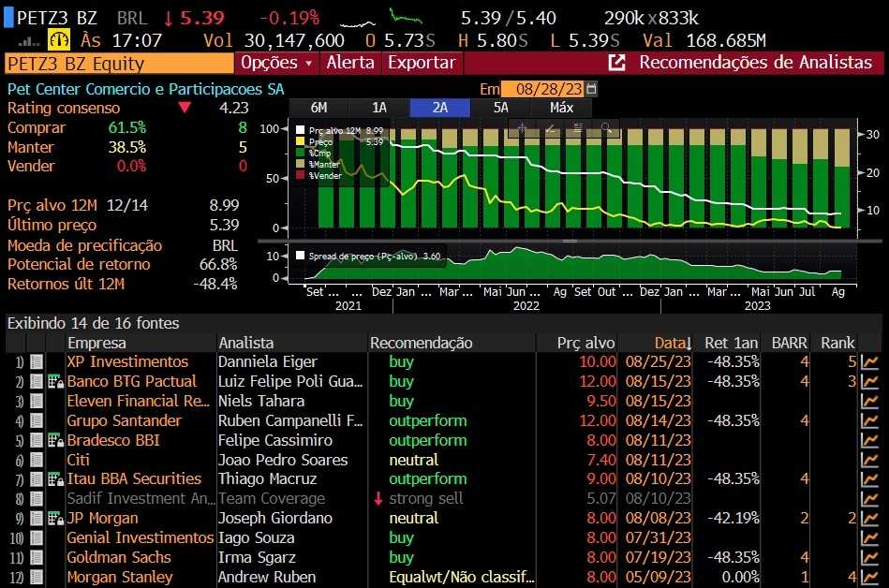Toggle the Preço series in the chart legend
889x588 pixels.
click(301, 141)
